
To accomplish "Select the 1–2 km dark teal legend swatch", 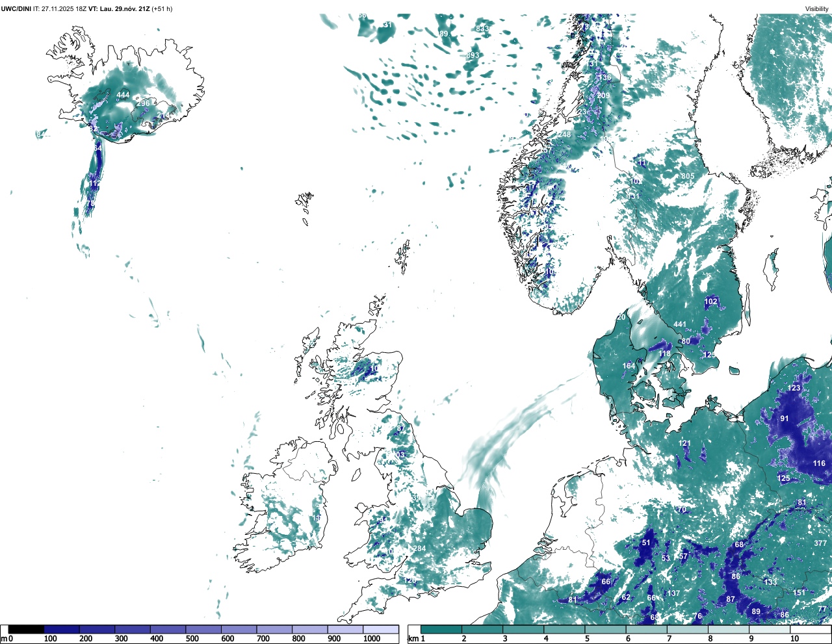I will (x=441, y=629).
